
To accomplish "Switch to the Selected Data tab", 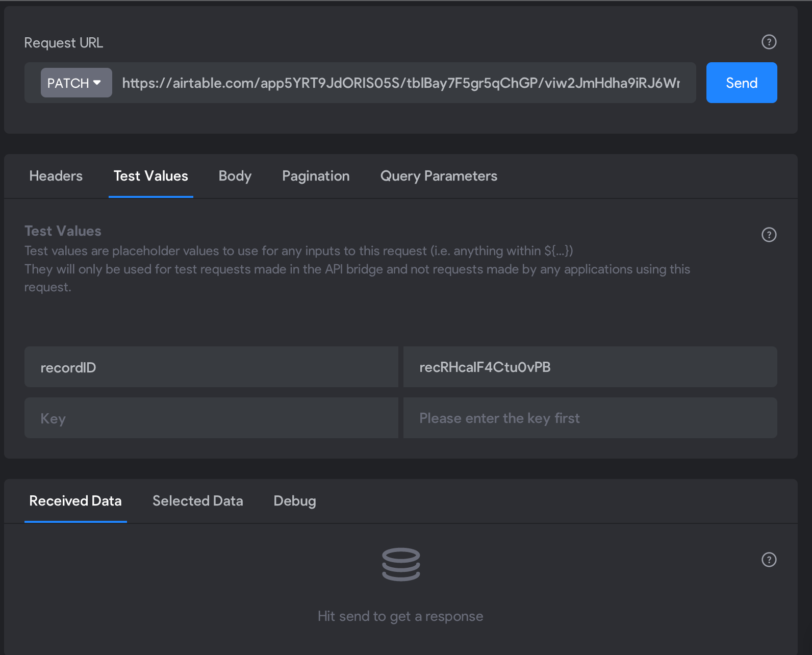I will tap(198, 501).
